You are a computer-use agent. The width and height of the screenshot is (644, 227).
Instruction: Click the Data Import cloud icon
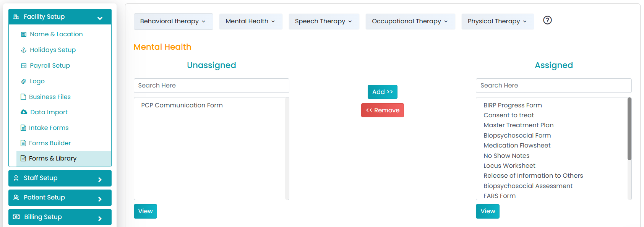coord(24,112)
